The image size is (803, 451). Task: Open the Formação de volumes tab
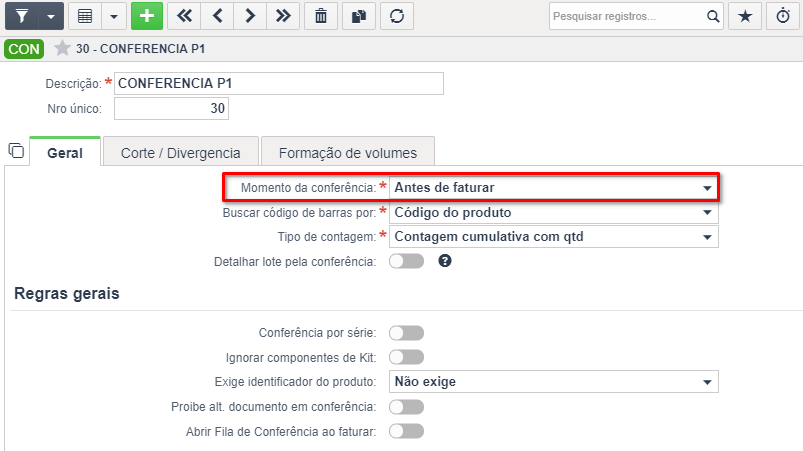tap(348, 153)
